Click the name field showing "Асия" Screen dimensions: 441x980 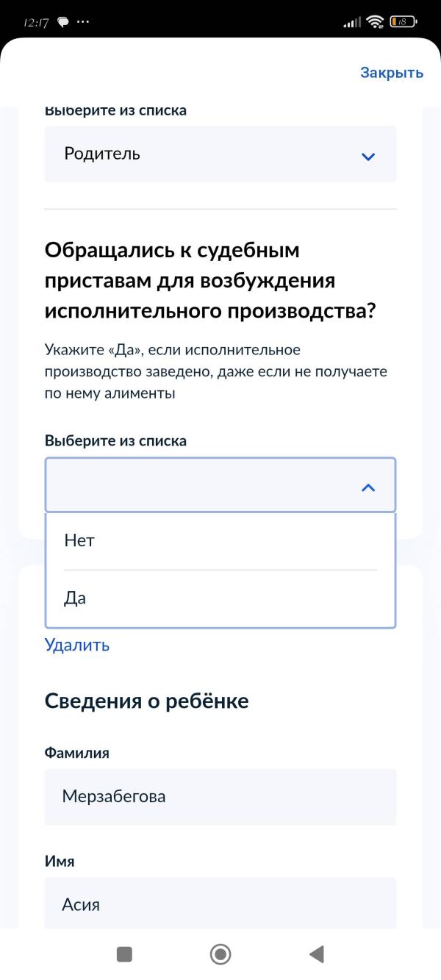[220, 904]
